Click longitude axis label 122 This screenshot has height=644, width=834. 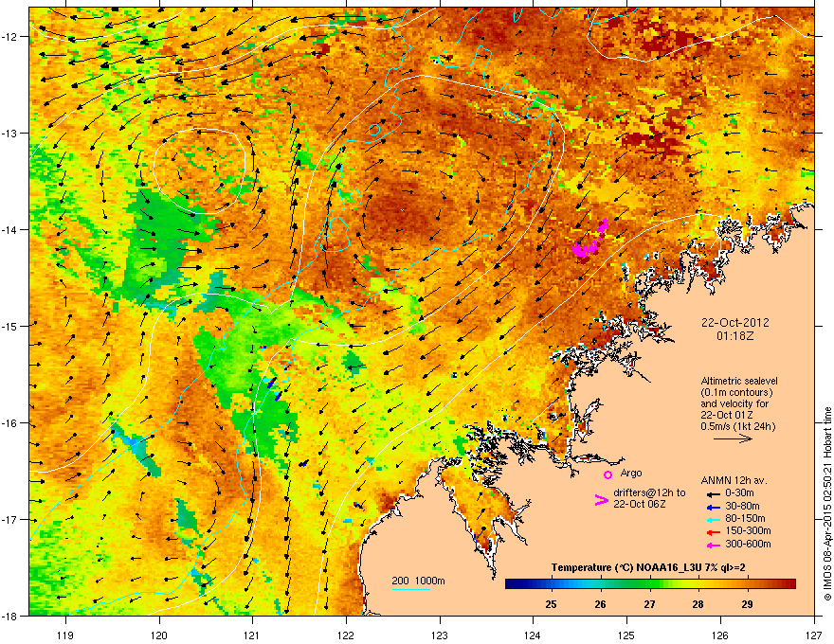[x=346, y=635]
